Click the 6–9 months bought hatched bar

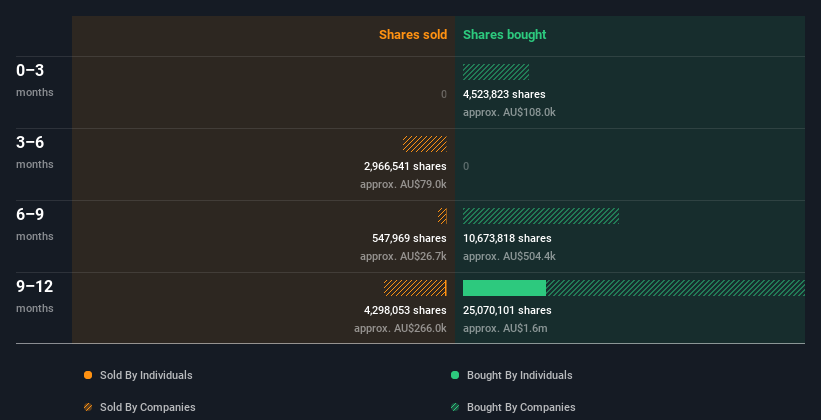[541, 216]
